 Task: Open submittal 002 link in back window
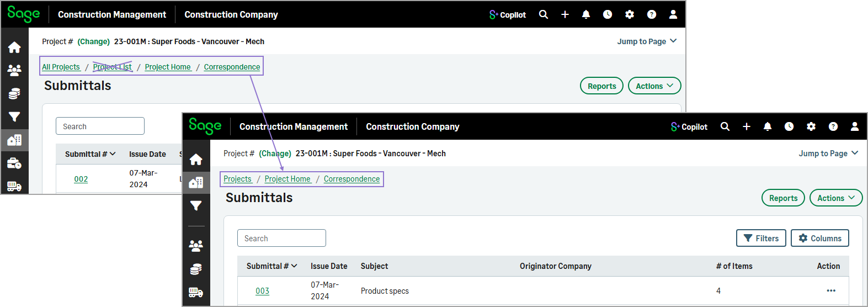(x=81, y=179)
